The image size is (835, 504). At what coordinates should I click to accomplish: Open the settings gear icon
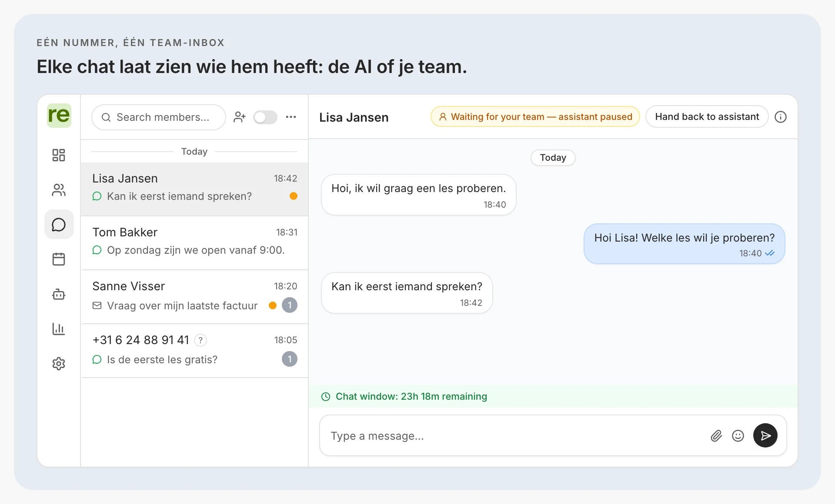click(59, 364)
